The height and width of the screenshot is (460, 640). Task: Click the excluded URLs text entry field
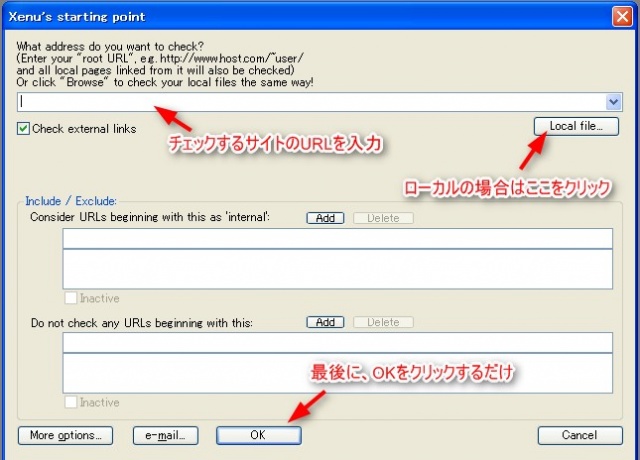tap(338, 342)
